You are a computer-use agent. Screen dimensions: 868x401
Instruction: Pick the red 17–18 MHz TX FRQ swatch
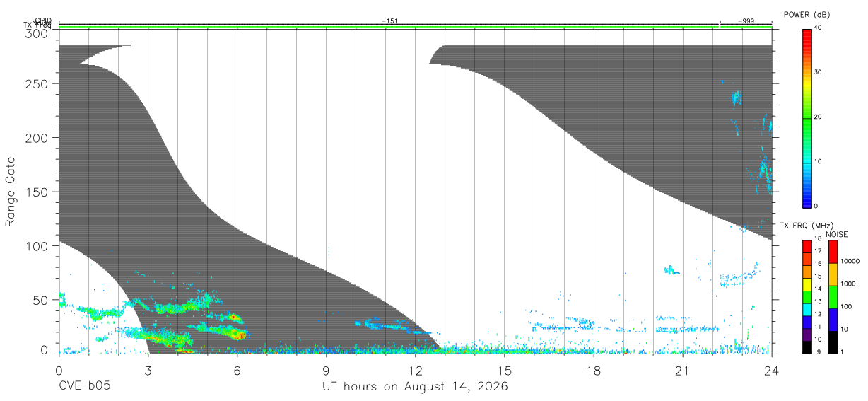tap(807, 247)
